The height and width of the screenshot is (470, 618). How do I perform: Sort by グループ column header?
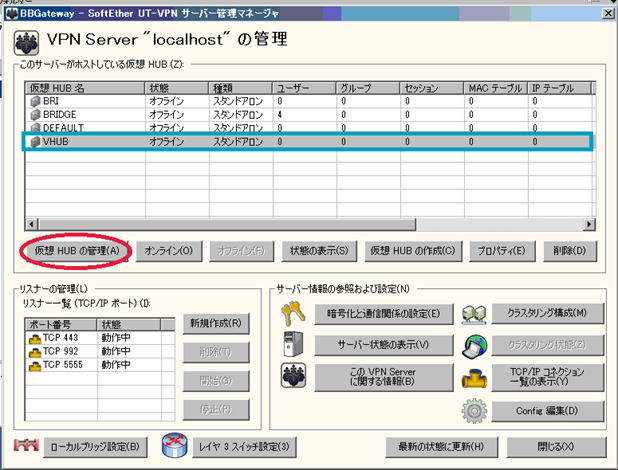click(368, 88)
